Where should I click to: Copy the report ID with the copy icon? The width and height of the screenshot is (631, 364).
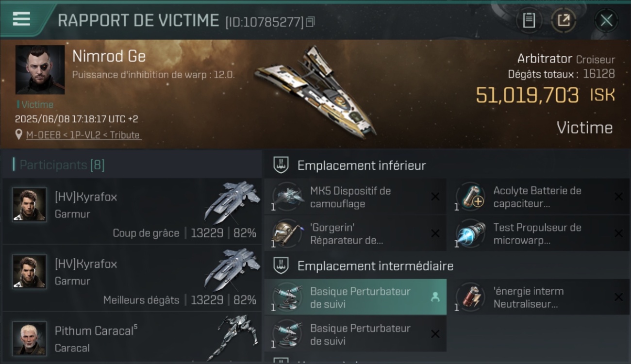311,21
